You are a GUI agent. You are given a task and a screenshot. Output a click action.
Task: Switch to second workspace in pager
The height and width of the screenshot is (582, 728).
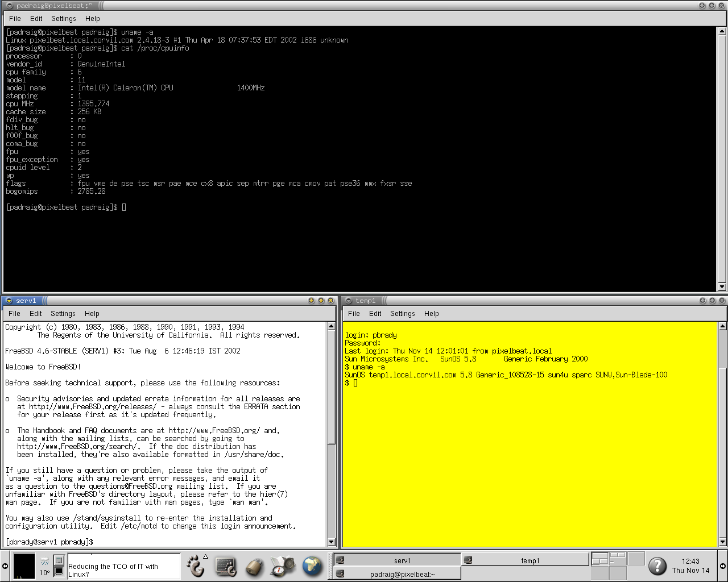617,558
